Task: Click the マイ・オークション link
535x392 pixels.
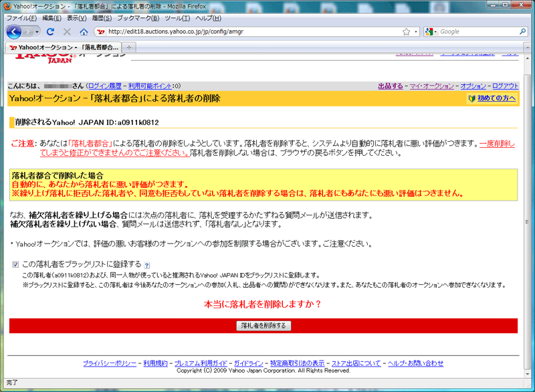Action: 431,86
